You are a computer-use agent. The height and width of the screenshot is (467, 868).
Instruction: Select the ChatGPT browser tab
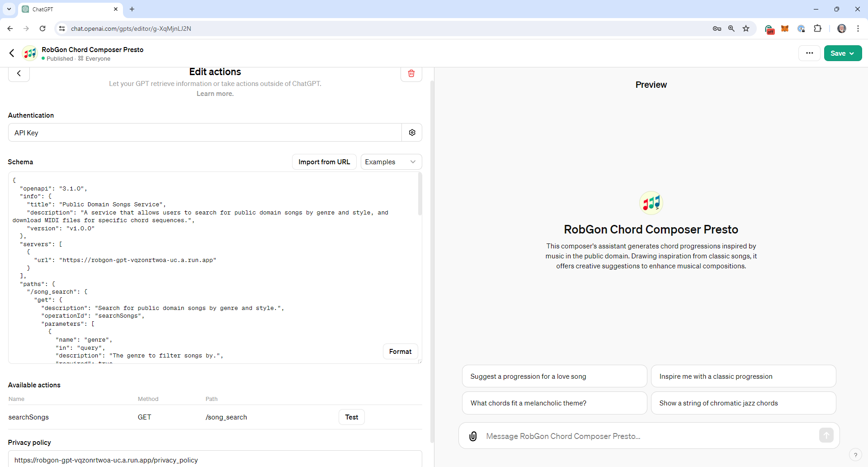[70, 9]
